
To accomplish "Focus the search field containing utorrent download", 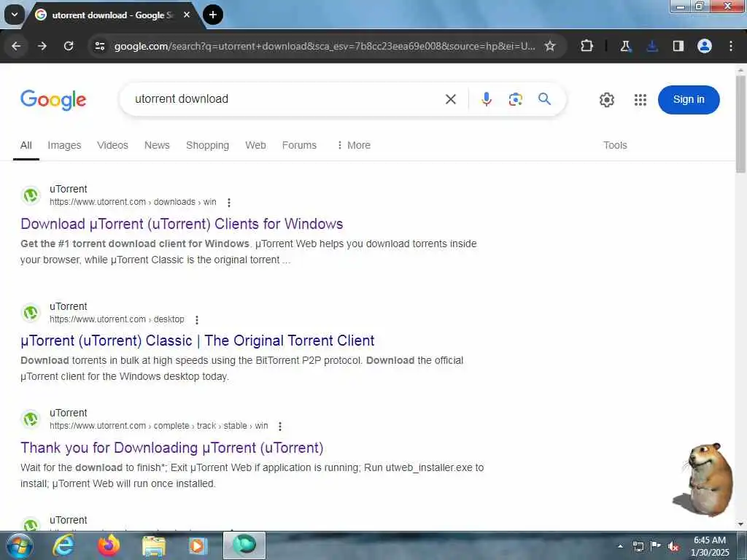I will (x=286, y=99).
